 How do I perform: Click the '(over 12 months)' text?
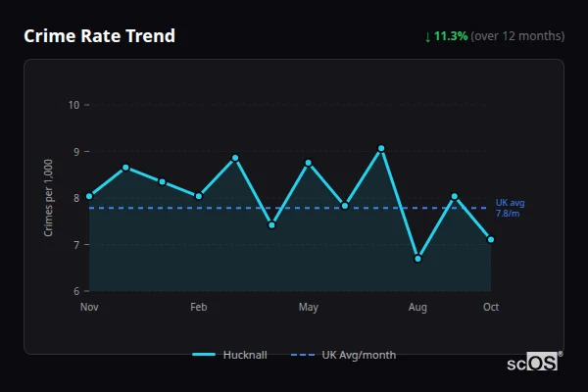click(517, 36)
